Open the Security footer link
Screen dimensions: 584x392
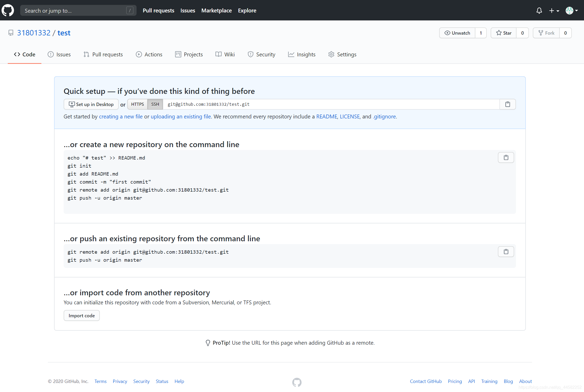click(x=141, y=381)
